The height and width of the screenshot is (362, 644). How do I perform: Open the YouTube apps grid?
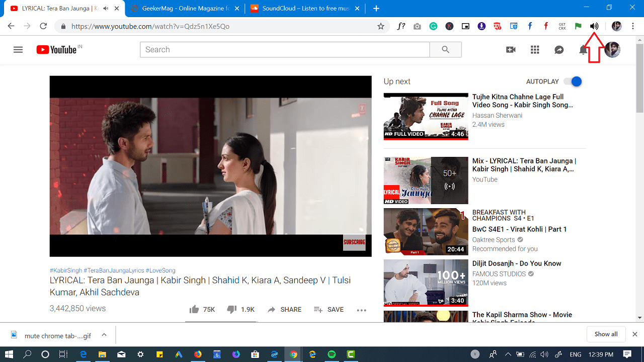click(x=535, y=50)
